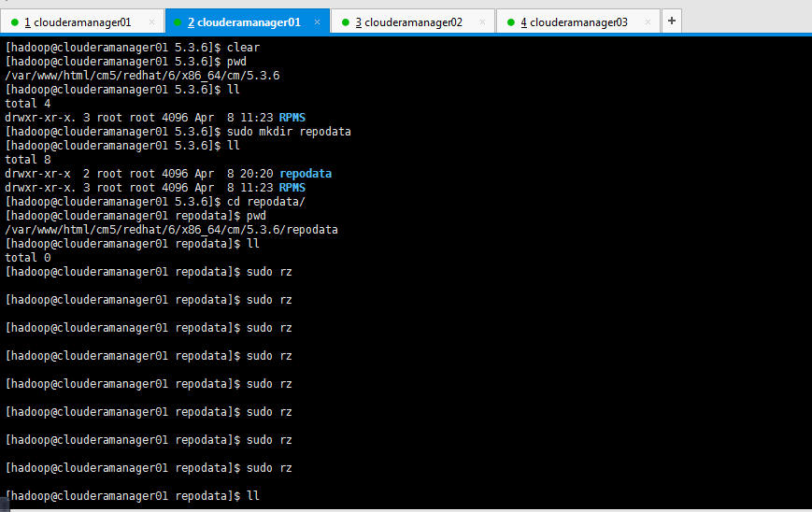This screenshot has width=812, height=512.
Task: Close the active tab 2 clouderamanager01
Action: pyautogui.click(x=317, y=22)
